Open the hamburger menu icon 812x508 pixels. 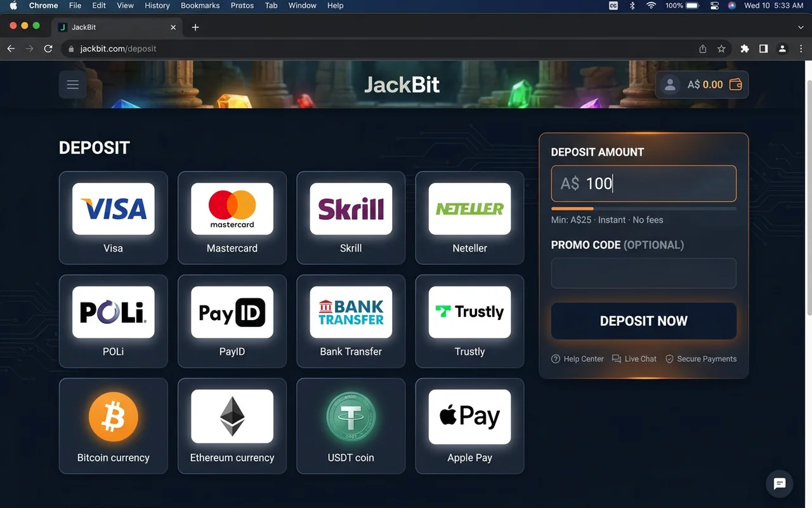click(x=73, y=84)
